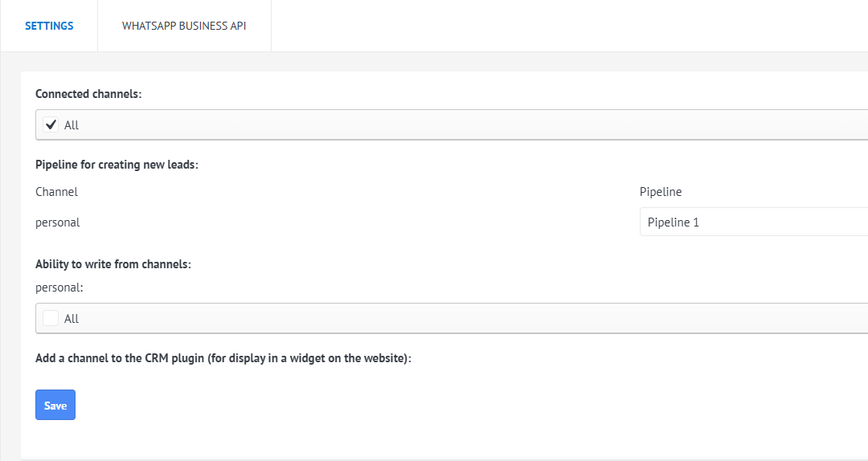Switch to the Settings tab
The width and height of the screenshot is (868, 461).
pyautogui.click(x=49, y=26)
